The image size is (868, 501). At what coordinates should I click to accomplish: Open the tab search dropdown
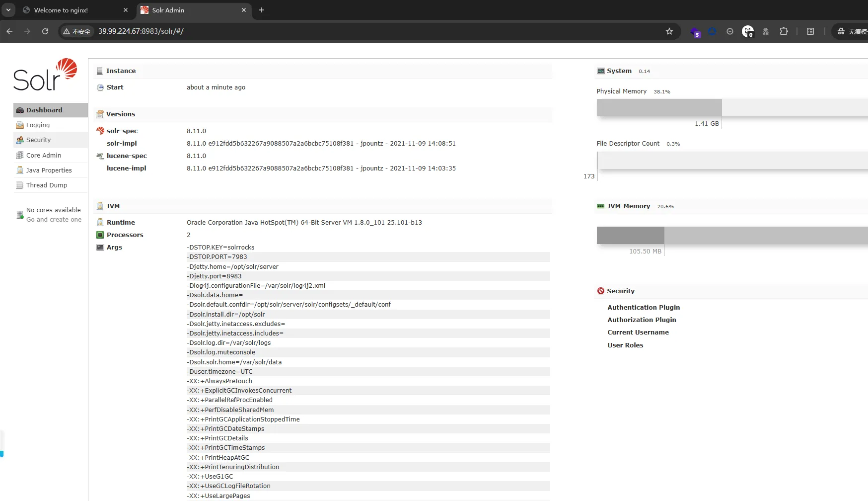(x=8, y=10)
